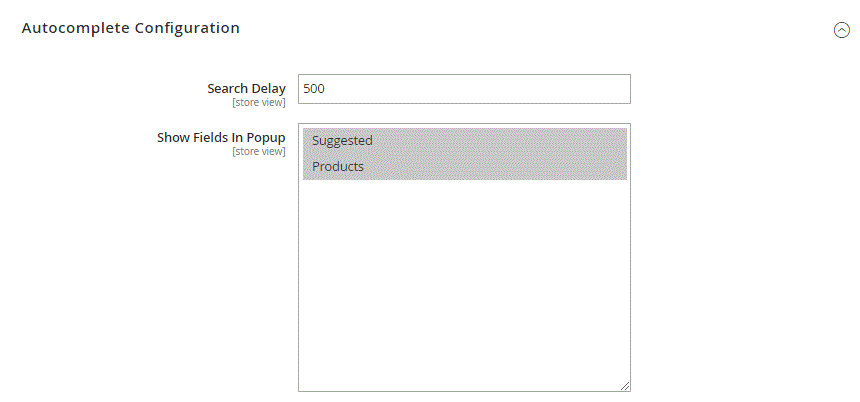Image resolution: width=860 pixels, height=402 pixels.
Task: Click the word Configuration in the section heading
Action: (x=188, y=28)
